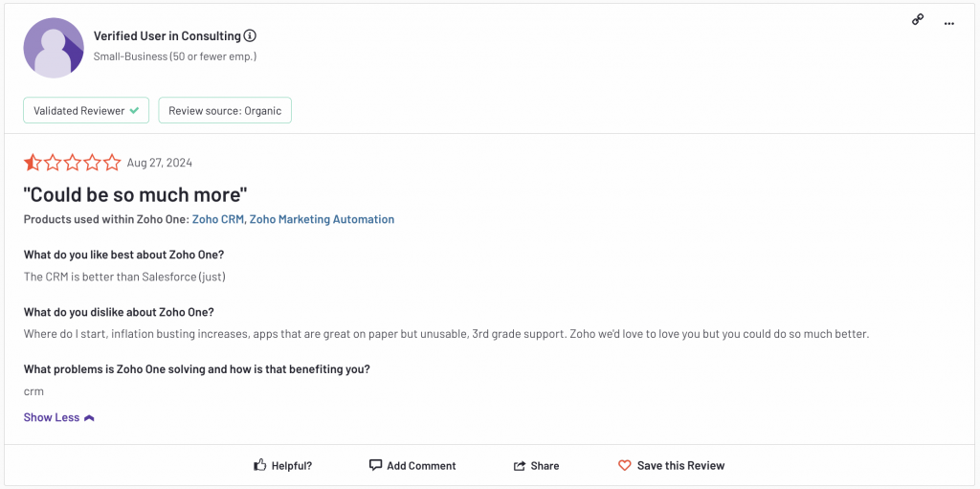Image resolution: width=980 pixels, height=489 pixels.
Task: Click the Review source: Organic badge
Action: click(225, 111)
